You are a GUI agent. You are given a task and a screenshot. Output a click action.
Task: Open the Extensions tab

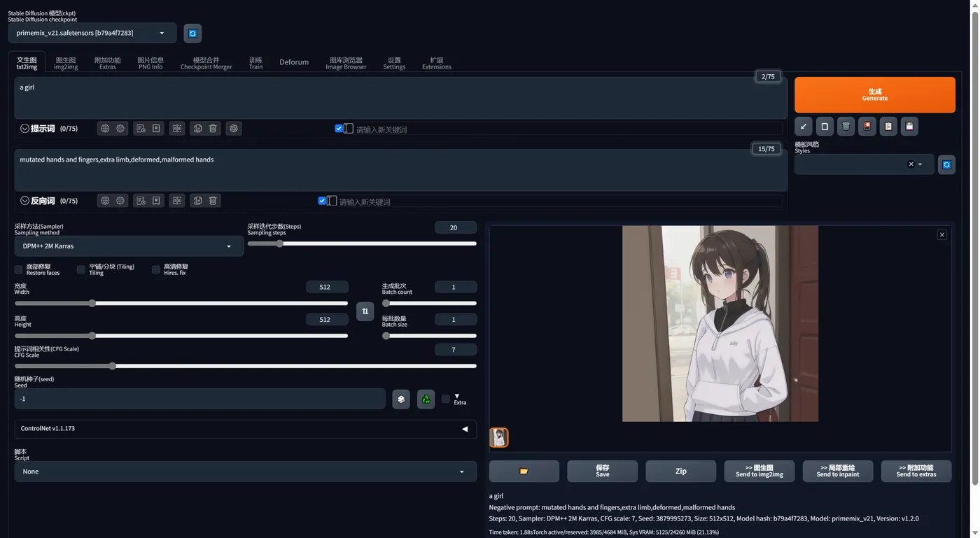point(437,63)
